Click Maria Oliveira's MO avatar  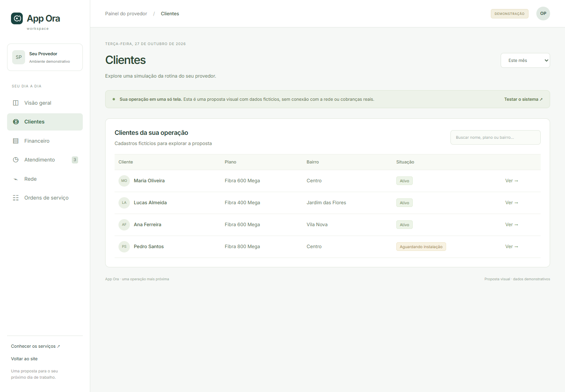point(124,181)
